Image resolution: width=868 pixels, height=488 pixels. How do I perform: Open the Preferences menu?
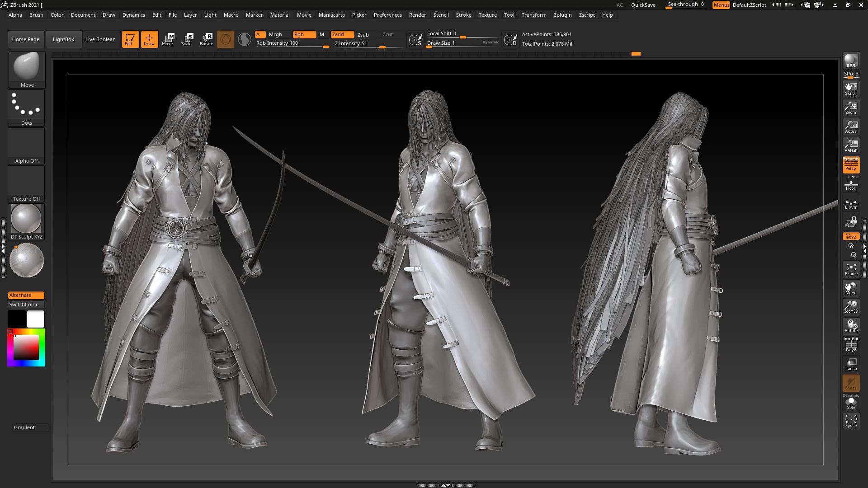pos(387,15)
